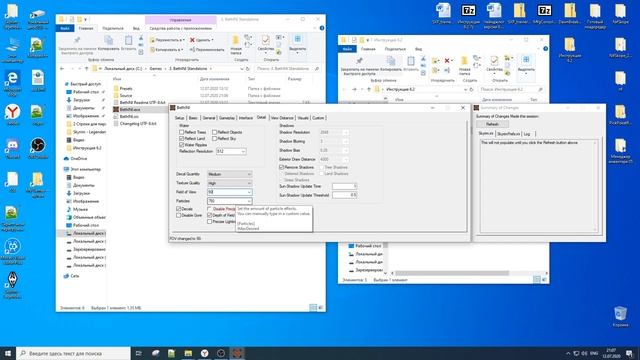Click Новая папка in BethINI Standalone explorer
This screenshot has height=360, width=640.
[236, 45]
